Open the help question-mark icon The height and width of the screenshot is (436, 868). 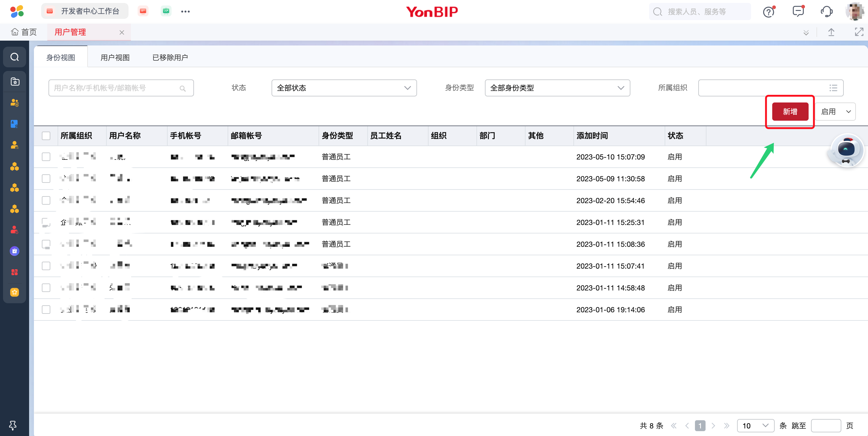pos(768,12)
